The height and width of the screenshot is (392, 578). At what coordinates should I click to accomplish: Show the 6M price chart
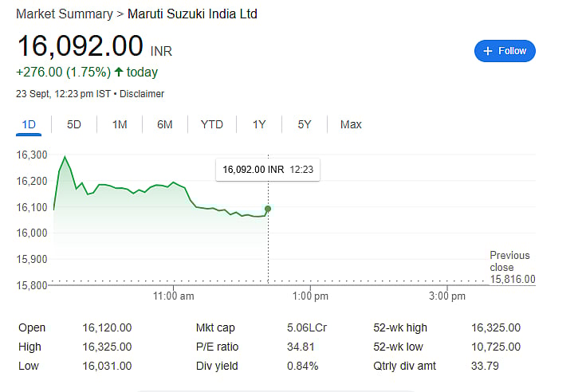click(165, 124)
